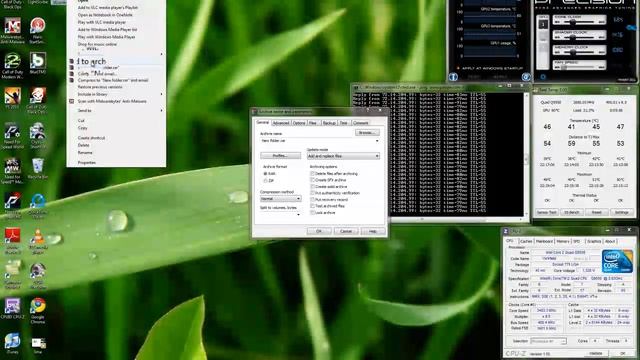Open the Update mode dropdown
This screenshot has height=360, width=640.
click(x=343, y=156)
